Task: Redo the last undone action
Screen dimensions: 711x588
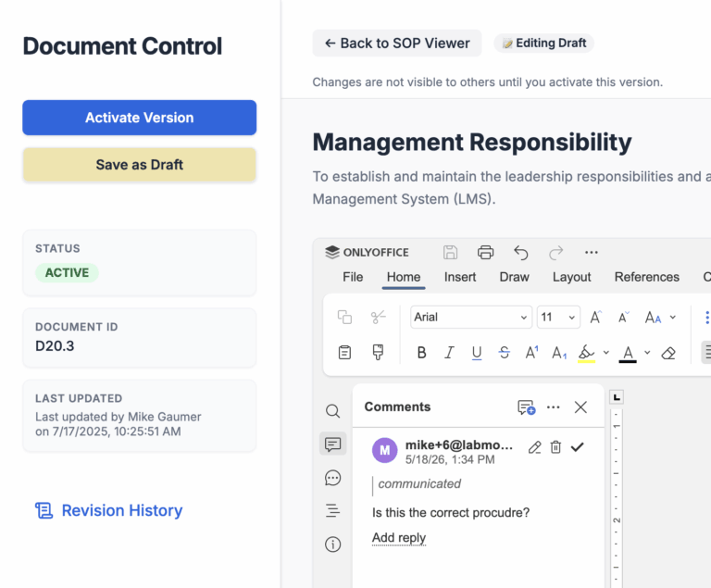Action: point(555,252)
